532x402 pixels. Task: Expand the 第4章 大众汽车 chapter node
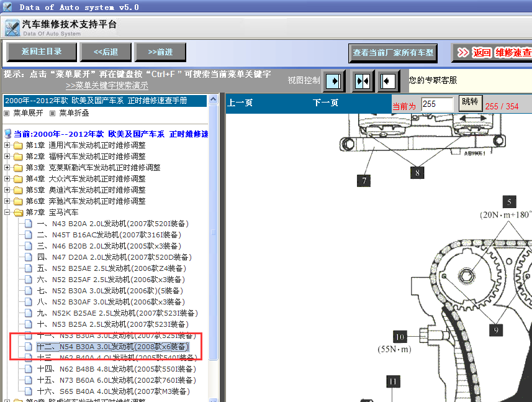tap(7, 178)
